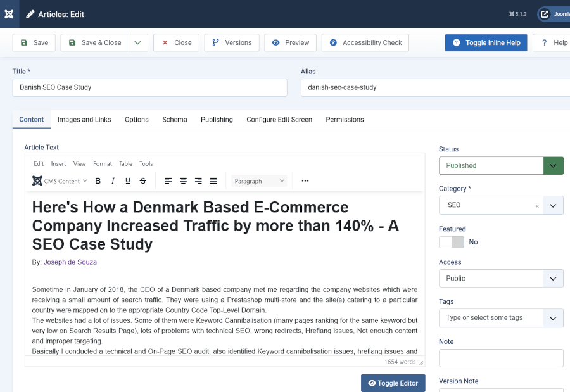Expand the Save & Close dropdown arrow
This screenshot has width=570, height=392.
137,43
